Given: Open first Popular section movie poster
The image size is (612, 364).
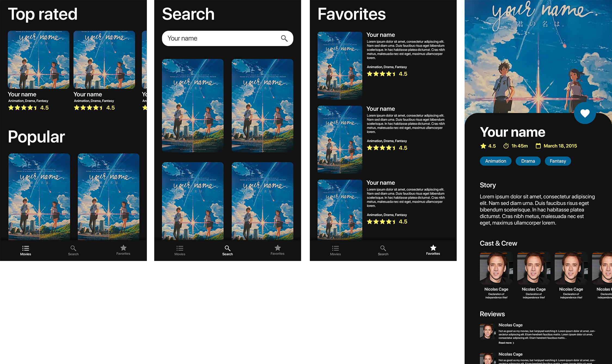Looking at the screenshot, I should 39,196.
